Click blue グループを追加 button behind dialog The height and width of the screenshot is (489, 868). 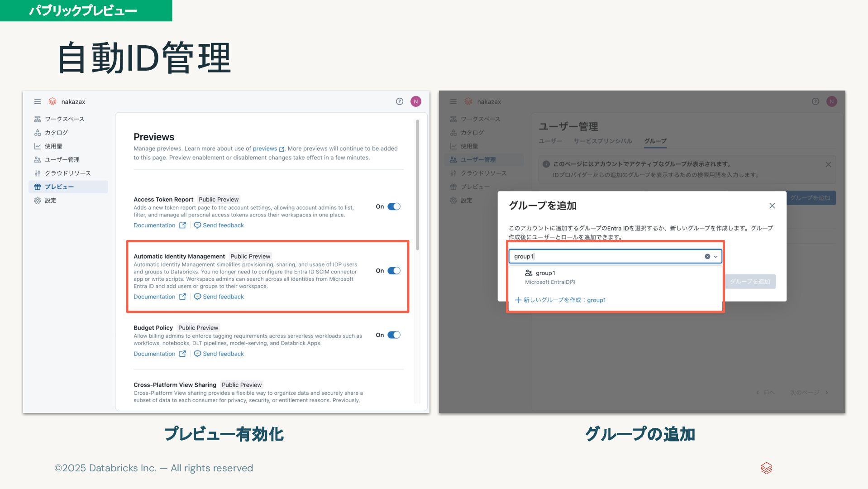[811, 198]
